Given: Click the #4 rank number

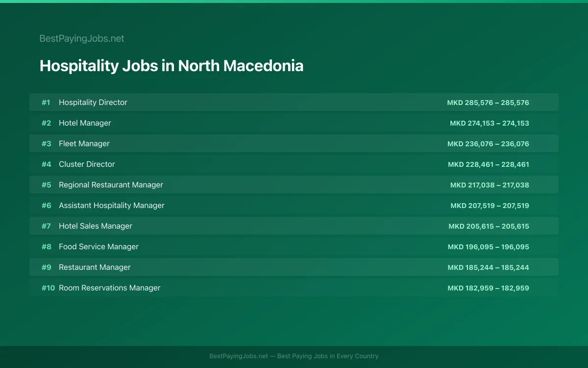Looking at the screenshot, I should point(46,164).
